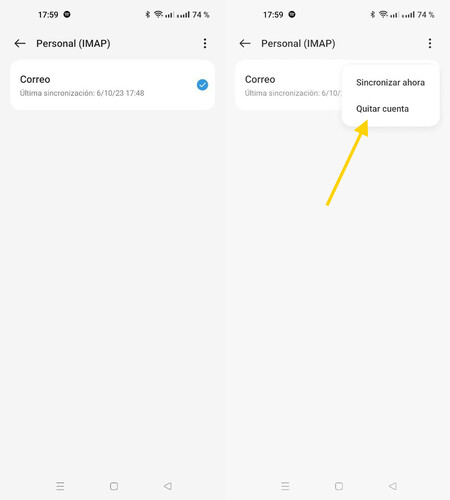
Task: Tap Personal (IMAP) title on left screen
Action: coord(73,43)
